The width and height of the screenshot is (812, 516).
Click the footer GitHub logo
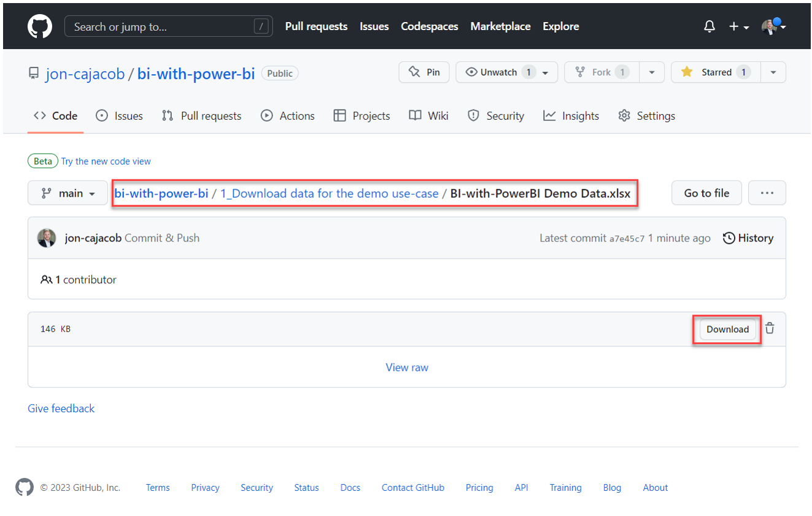coord(25,487)
